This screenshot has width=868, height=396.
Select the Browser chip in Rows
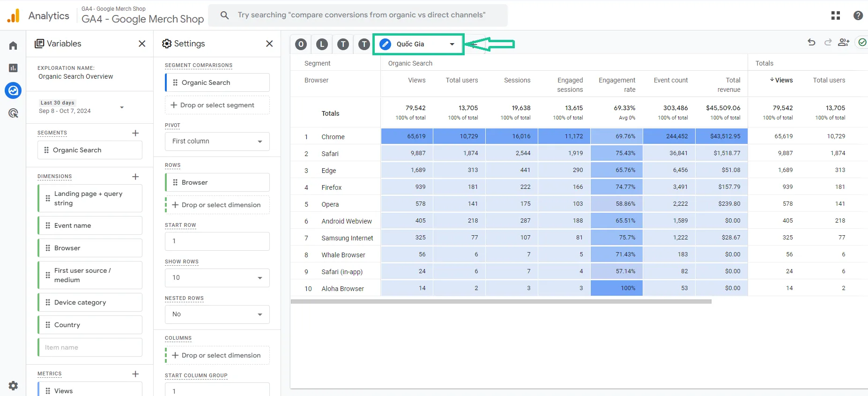[217, 183]
